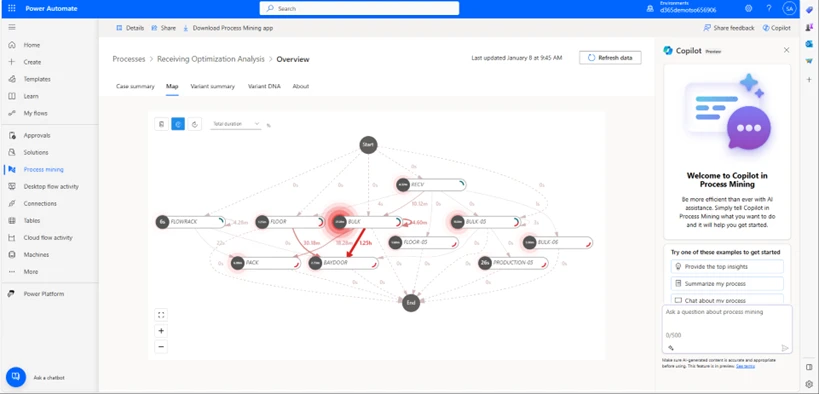
Task: Click the Start node
Action: (368, 145)
